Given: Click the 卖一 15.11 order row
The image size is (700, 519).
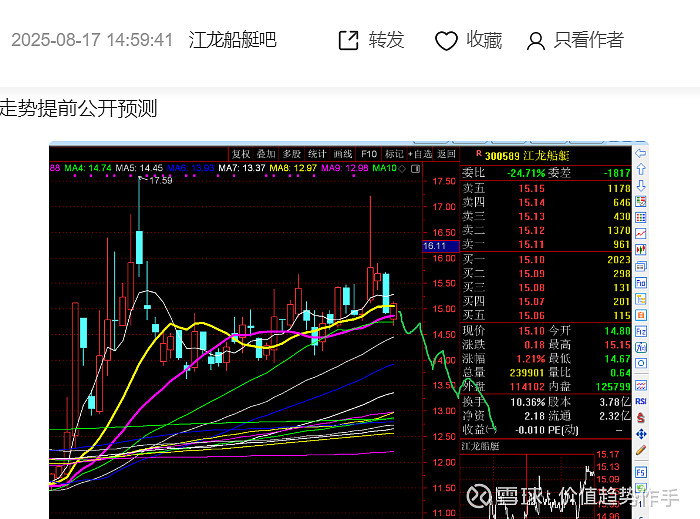Looking at the screenshot, I should point(546,244).
